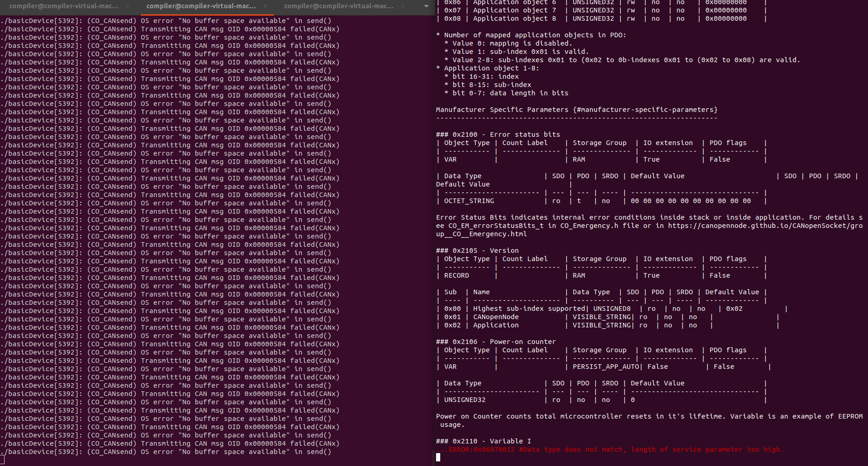Click the 0x2106 Power-on counter heading
This screenshot has width=868, height=466.
click(495, 342)
